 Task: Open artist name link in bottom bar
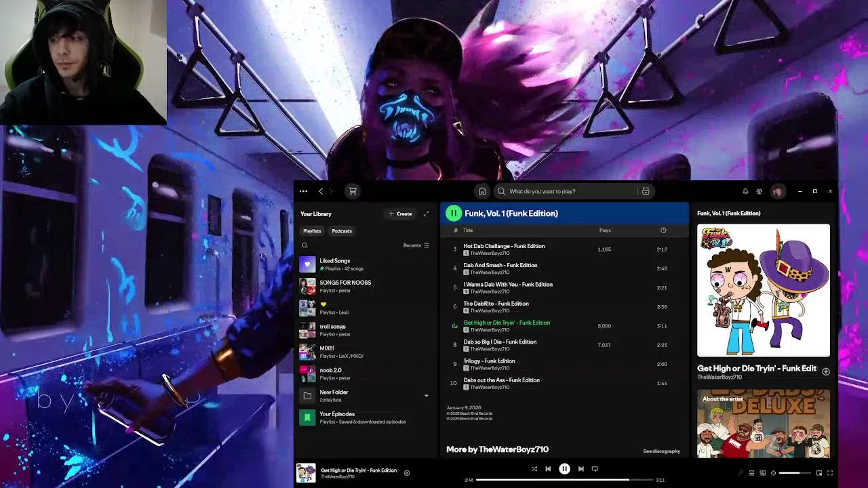tap(338, 477)
